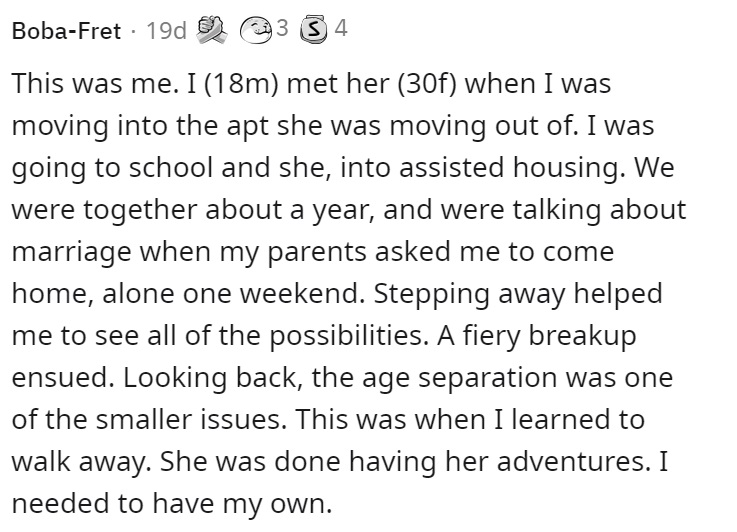737x532 pixels.
Task: Click the phrase "assisted housing"
Action: [x=512, y=168]
